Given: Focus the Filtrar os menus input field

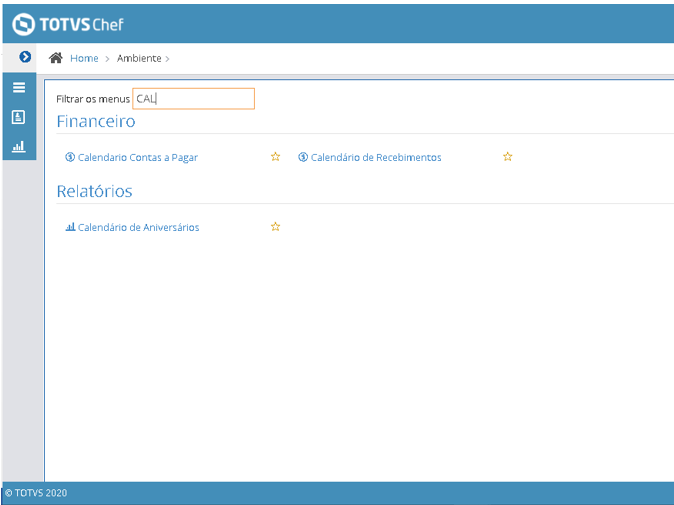Looking at the screenshot, I should [193, 99].
